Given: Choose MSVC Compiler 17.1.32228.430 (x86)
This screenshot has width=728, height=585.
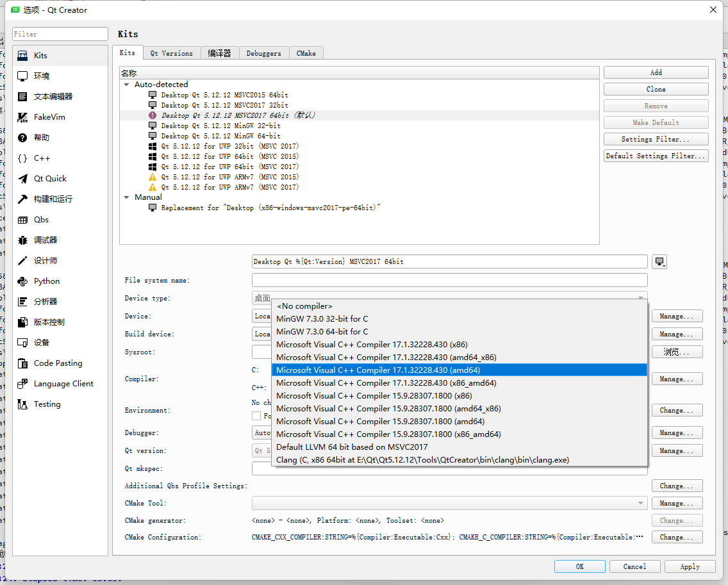Looking at the screenshot, I should (459, 345).
